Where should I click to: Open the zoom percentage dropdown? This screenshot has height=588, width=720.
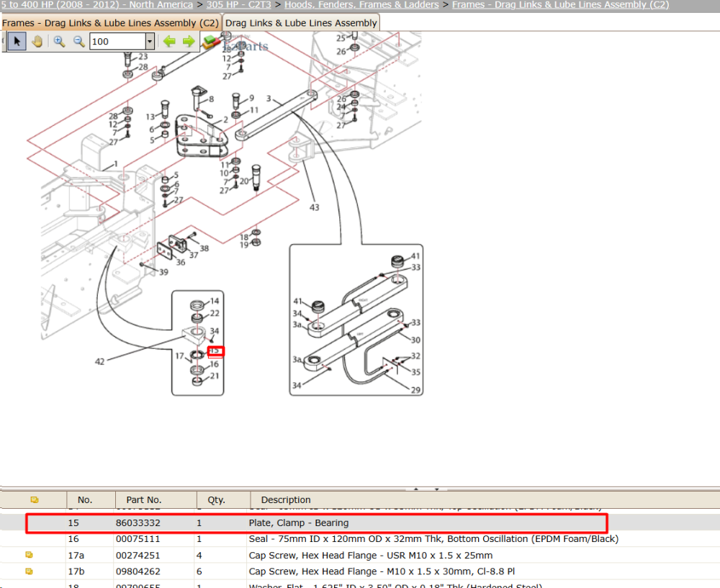(x=150, y=42)
